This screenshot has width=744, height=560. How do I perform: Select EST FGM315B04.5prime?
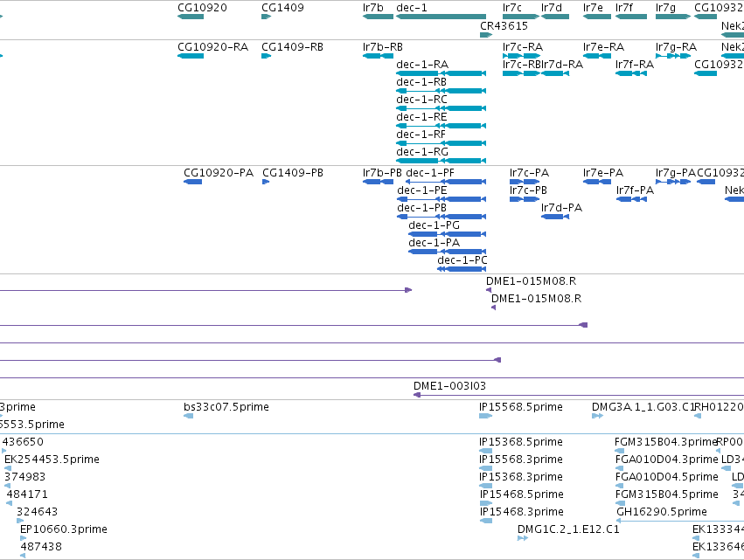[620, 503]
